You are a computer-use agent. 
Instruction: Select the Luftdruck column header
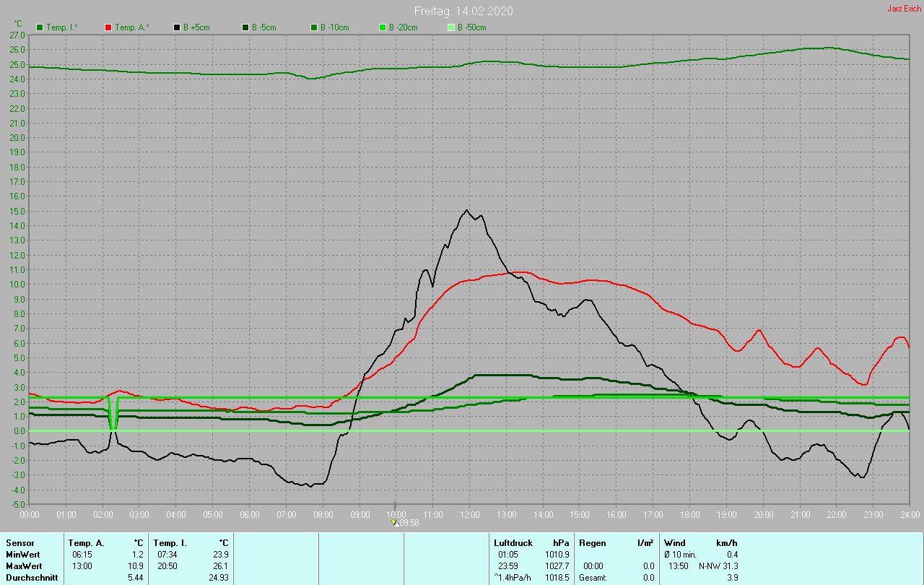point(513,542)
